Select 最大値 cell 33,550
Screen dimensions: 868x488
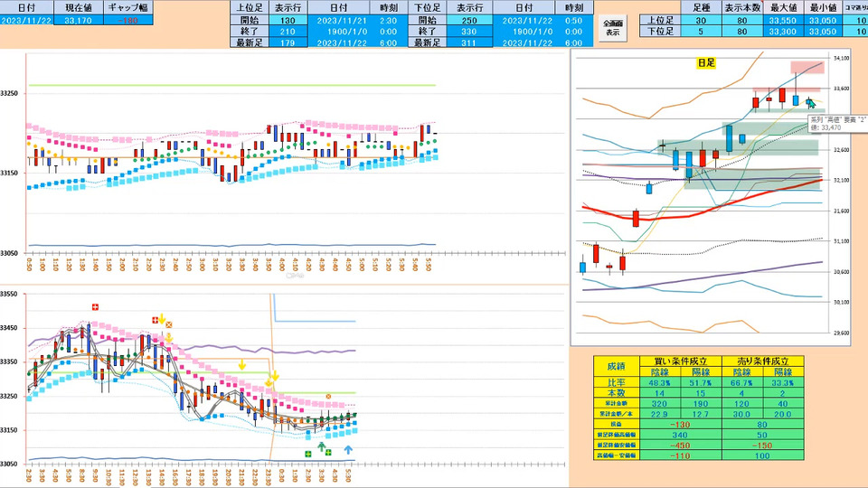[783, 21]
